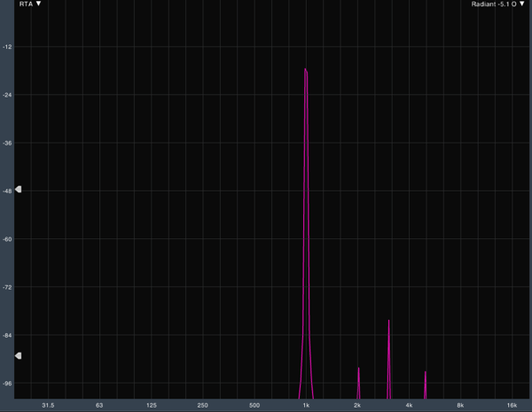Open the Radiant -5.1 O trace dropdown

(522, 4)
